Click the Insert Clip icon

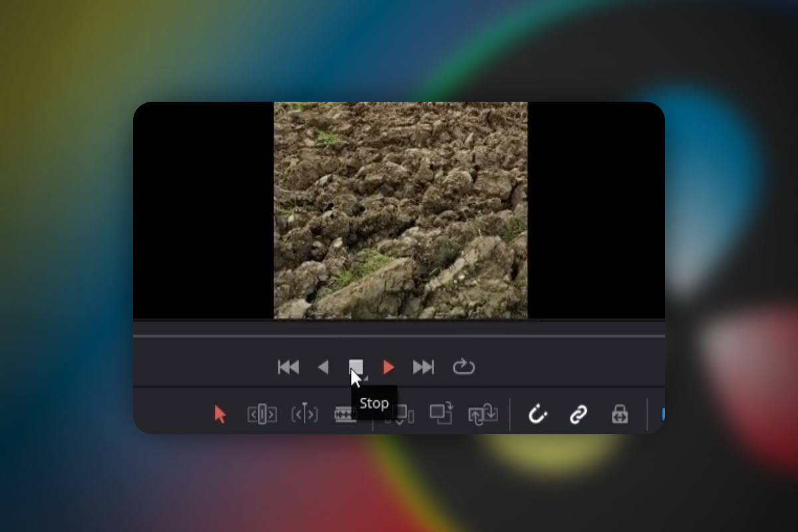(401, 415)
